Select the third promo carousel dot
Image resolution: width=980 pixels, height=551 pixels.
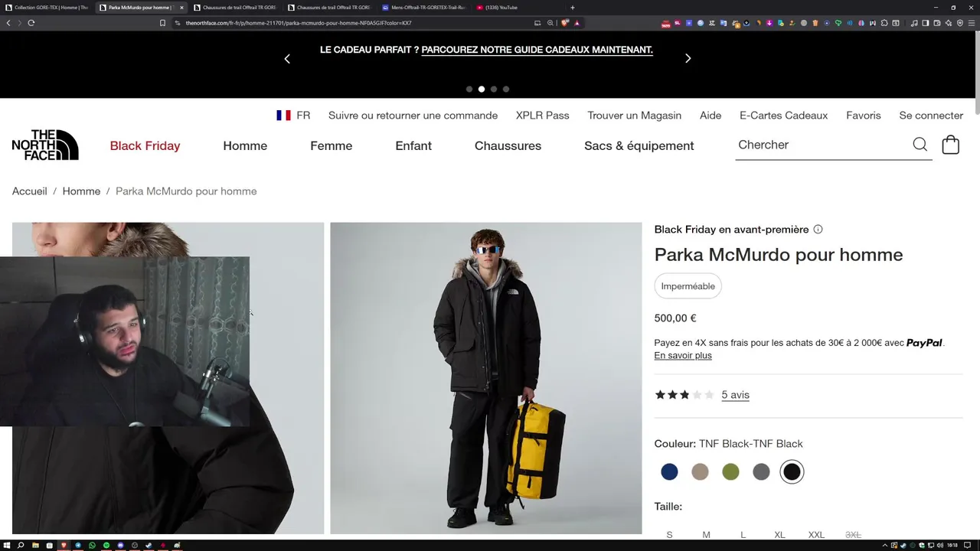pos(494,89)
